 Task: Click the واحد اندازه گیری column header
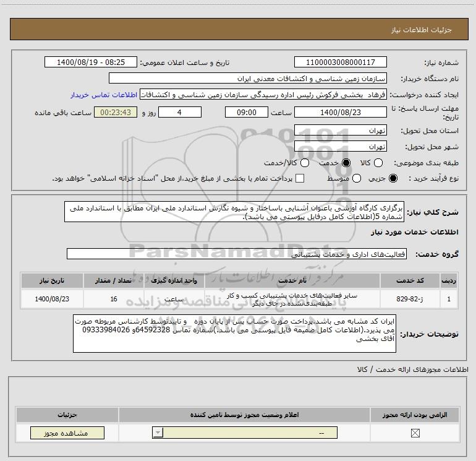click(174, 280)
